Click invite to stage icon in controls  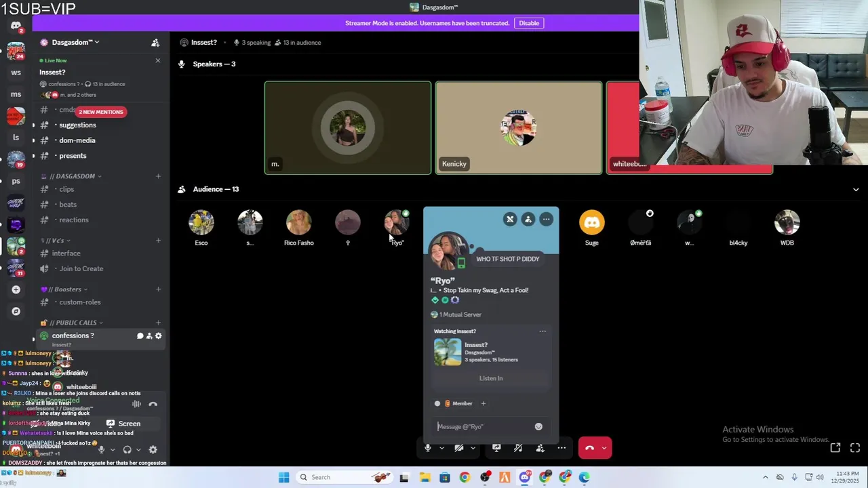pos(540,448)
